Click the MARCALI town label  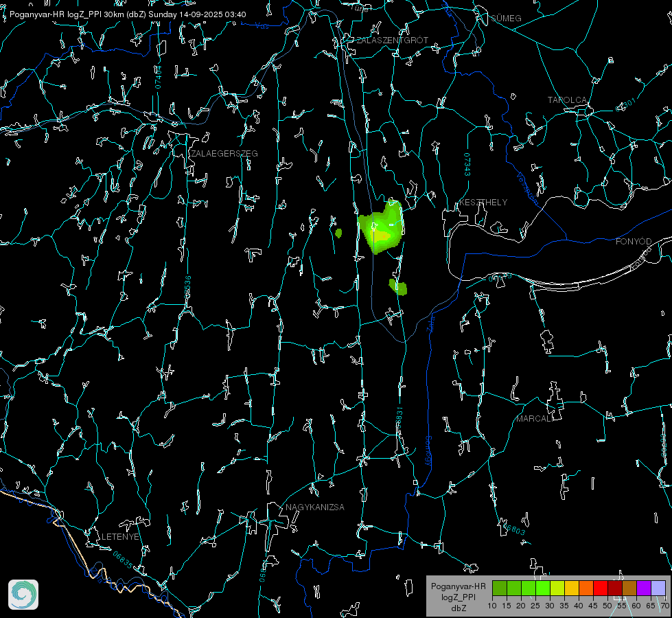coord(535,419)
